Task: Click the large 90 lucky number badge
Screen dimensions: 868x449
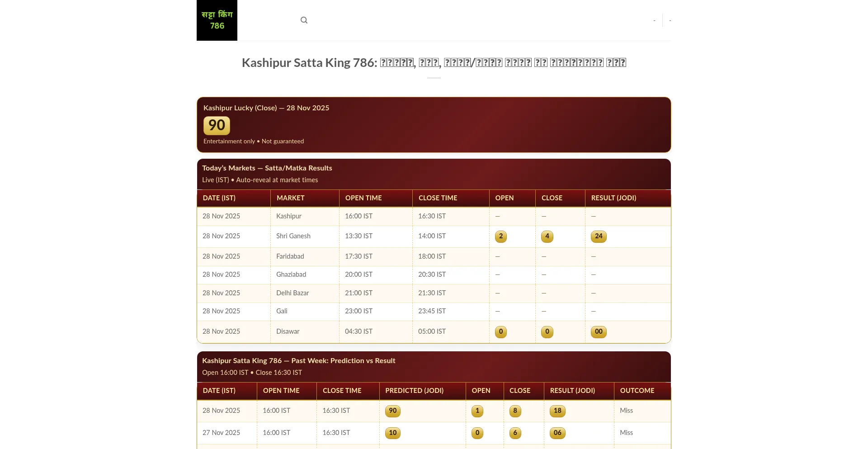Action: click(217, 125)
